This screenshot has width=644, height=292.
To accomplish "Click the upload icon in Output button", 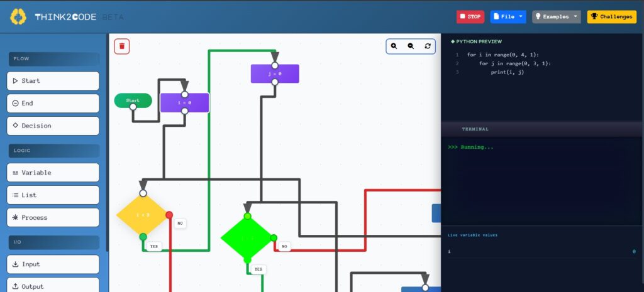I will tap(16, 286).
